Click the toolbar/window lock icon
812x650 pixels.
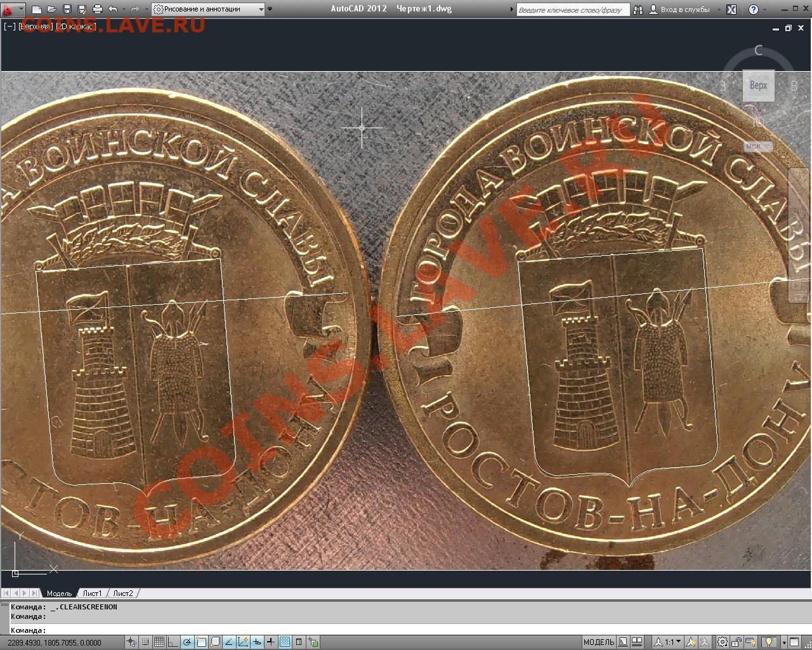[x=737, y=642]
